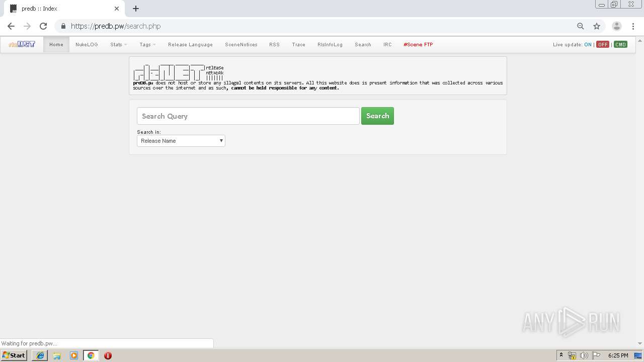Reload the predb.pw page
This screenshot has height=362, width=644.
tap(43, 26)
